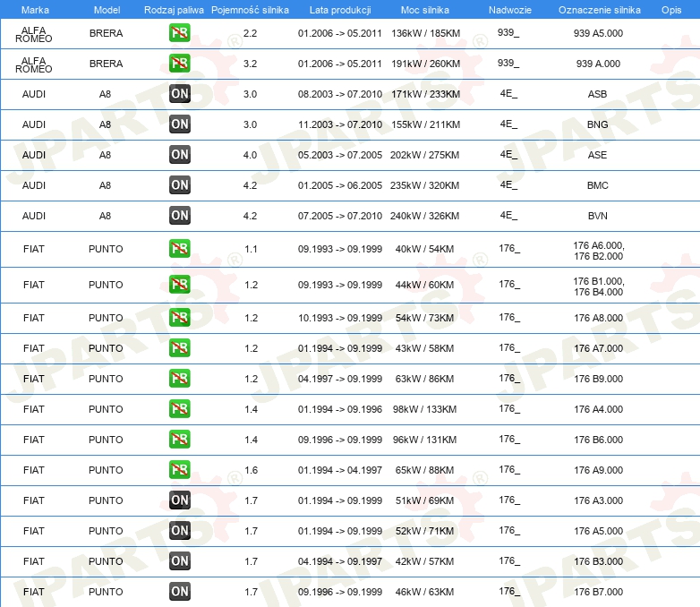This screenshot has height=607, width=700.
Task: Click petrol icon in 176 B6.000 row
Action: pos(179,439)
